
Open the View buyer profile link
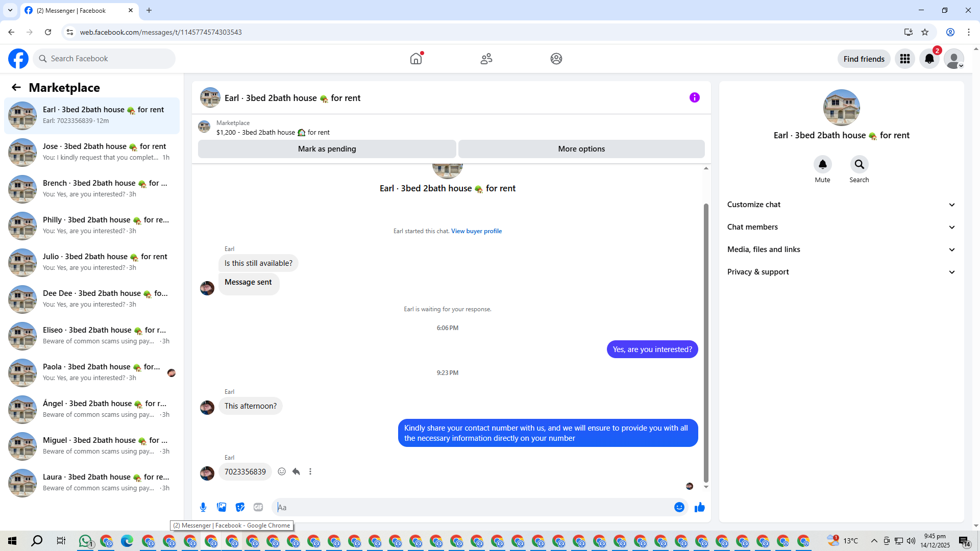click(x=476, y=231)
